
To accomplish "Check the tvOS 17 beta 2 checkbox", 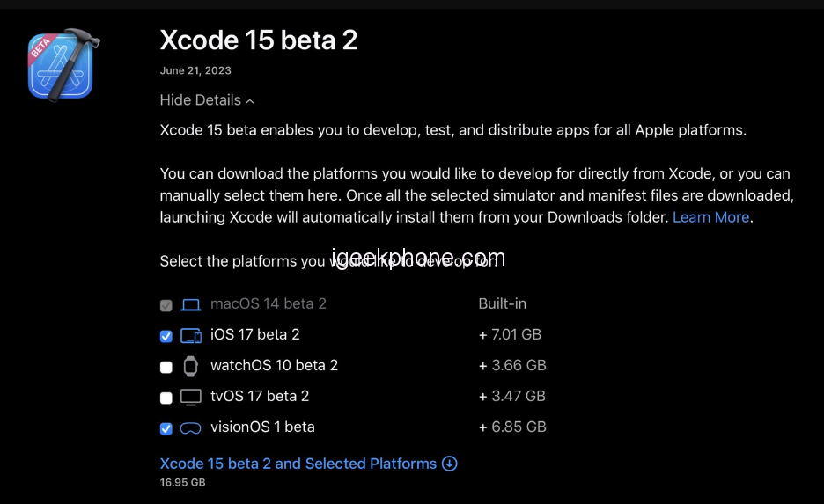I will click(166, 398).
